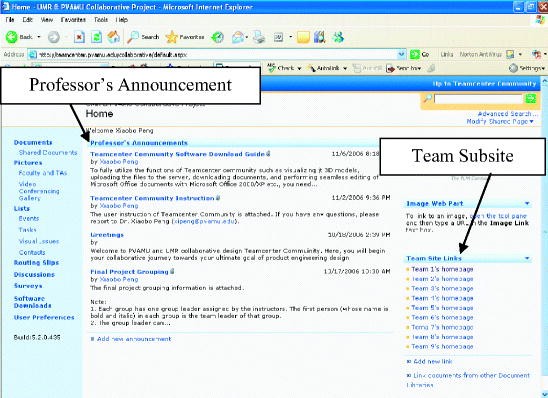The width and height of the screenshot is (548, 398).
Task: Open the Favorites star button
Action: (x=185, y=37)
